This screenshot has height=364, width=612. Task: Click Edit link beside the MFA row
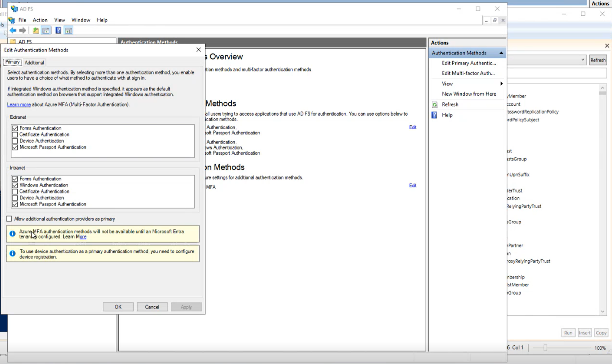pos(413,186)
